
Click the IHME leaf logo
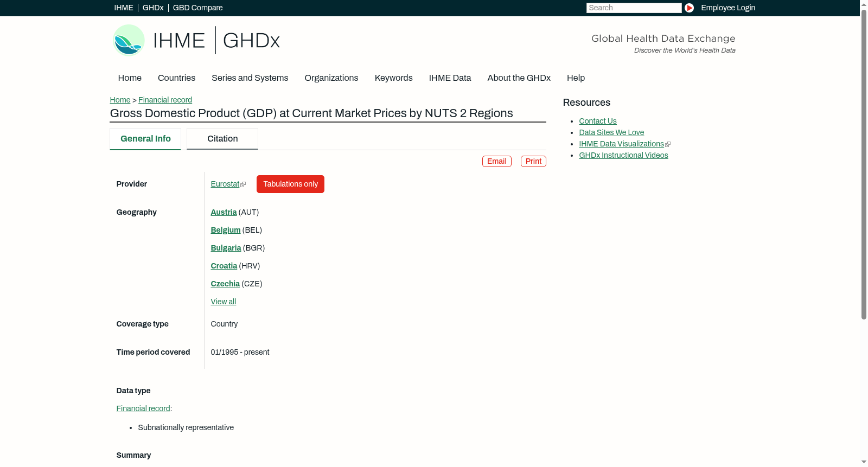tap(129, 40)
